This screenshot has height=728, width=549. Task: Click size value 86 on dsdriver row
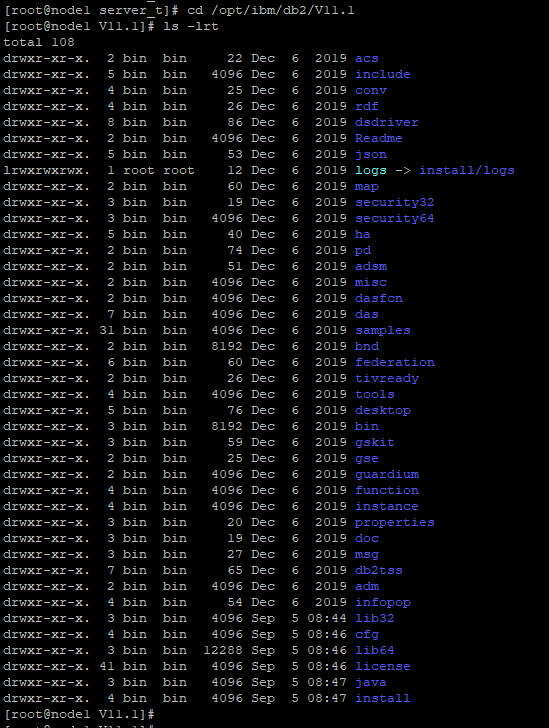coord(235,123)
